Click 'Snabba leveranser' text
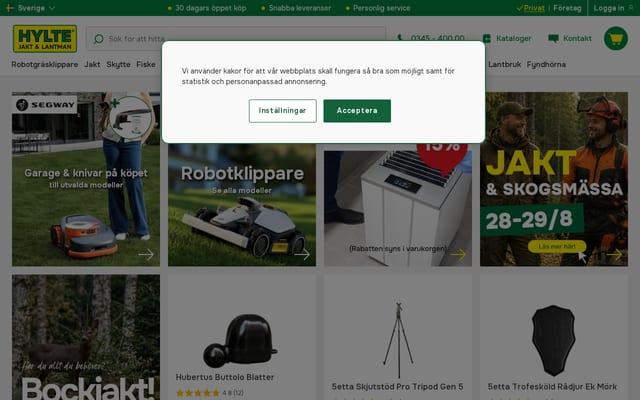640x400 pixels. [x=300, y=8]
